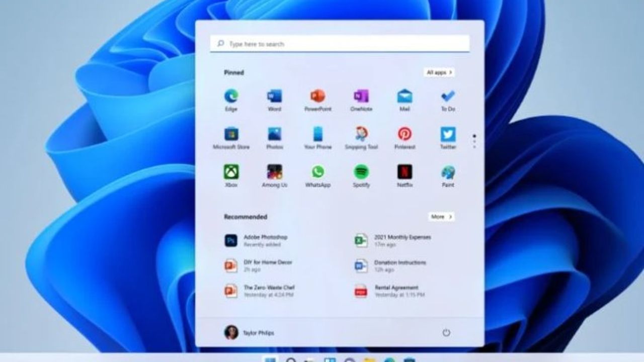Screen dimensions: 644x362
Task: Open WhatsApp from pinned apps
Action: tap(318, 176)
